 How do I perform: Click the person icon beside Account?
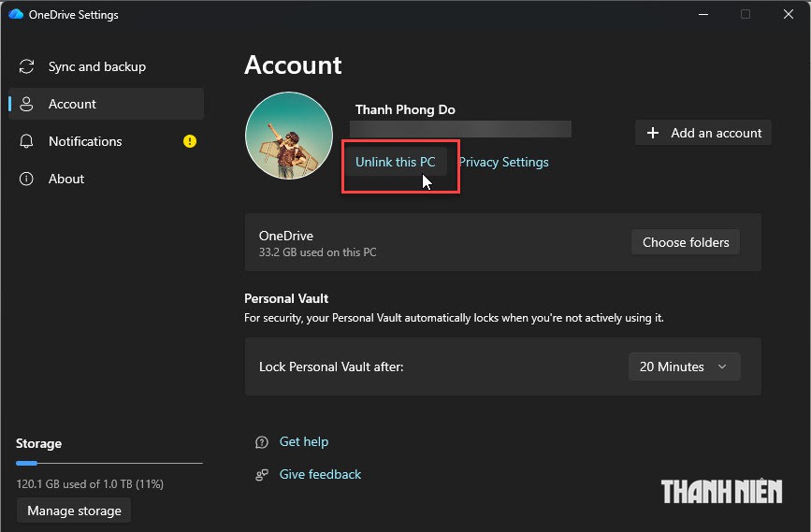point(26,104)
